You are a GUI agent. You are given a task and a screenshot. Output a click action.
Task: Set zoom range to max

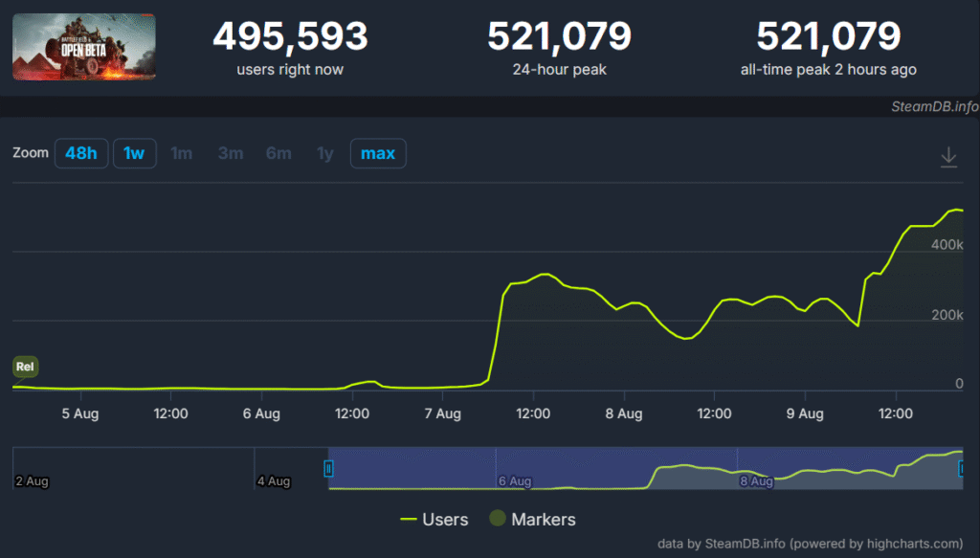377,153
